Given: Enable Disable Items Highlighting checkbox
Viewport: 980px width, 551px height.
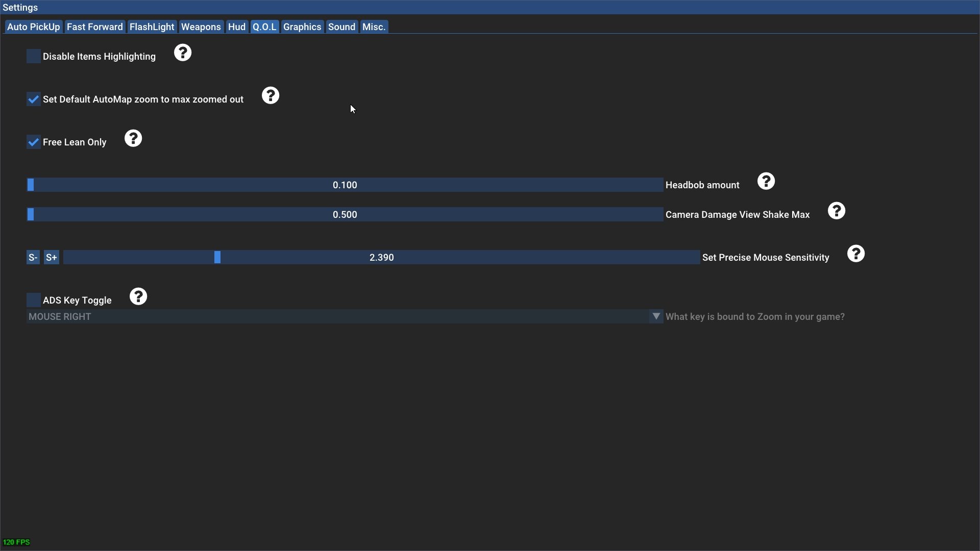Looking at the screenshot, I should click(x=34, y=57).
